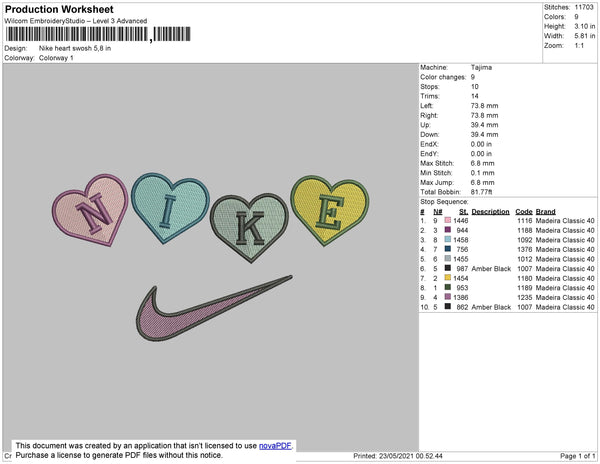Click the 'N#' column header
The width and height of the screenshot is (600, 464).
click(x=438, y=212)
